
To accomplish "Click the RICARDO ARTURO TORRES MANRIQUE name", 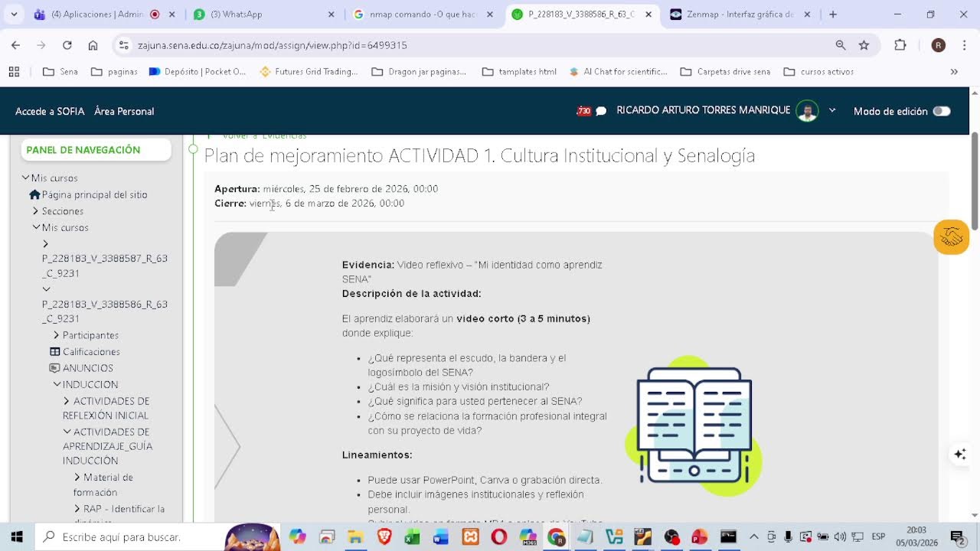I will (x=704, y=110).
